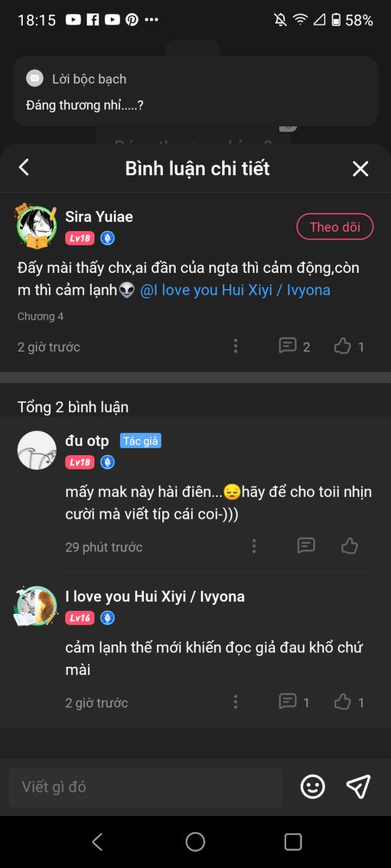Reply to Ivyona's comment via reply icon
Viewport: 391px width, 868px height.
(x=287, y=701)
